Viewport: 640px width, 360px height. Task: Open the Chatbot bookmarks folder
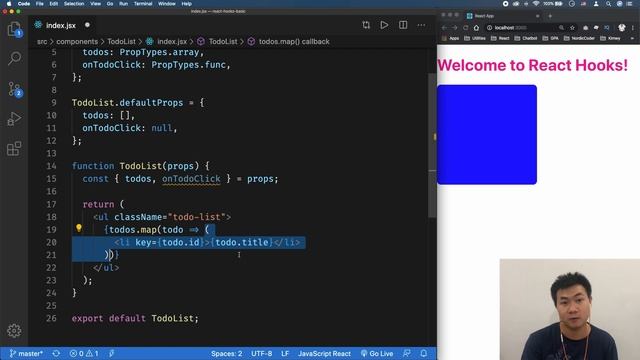[x=526, y=38]
